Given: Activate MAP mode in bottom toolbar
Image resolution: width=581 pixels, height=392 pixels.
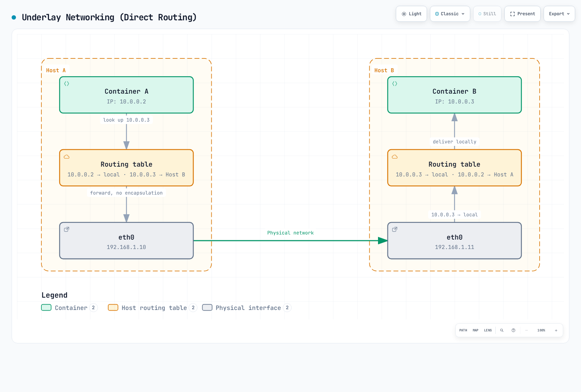Looking at the screenshot, I should pyautogui.click(x=476, y=330).
